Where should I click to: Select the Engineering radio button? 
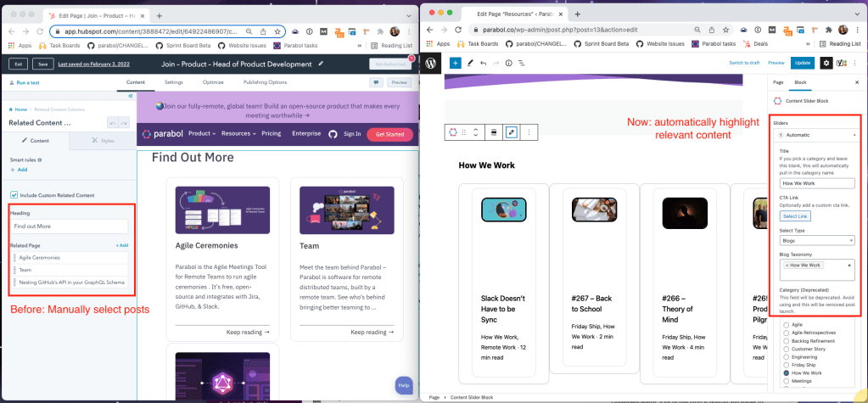click(x=786, y=357)
